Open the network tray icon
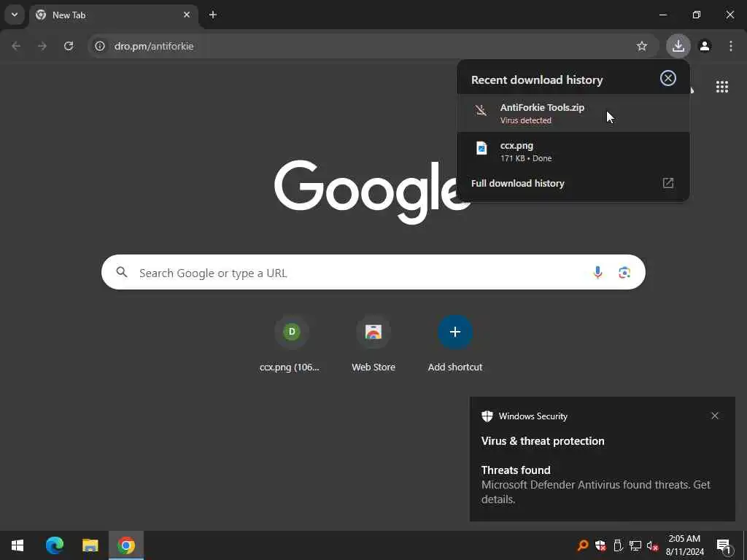Image resolution: width=747 pixels, height=560 pixels. coord(635,545)
